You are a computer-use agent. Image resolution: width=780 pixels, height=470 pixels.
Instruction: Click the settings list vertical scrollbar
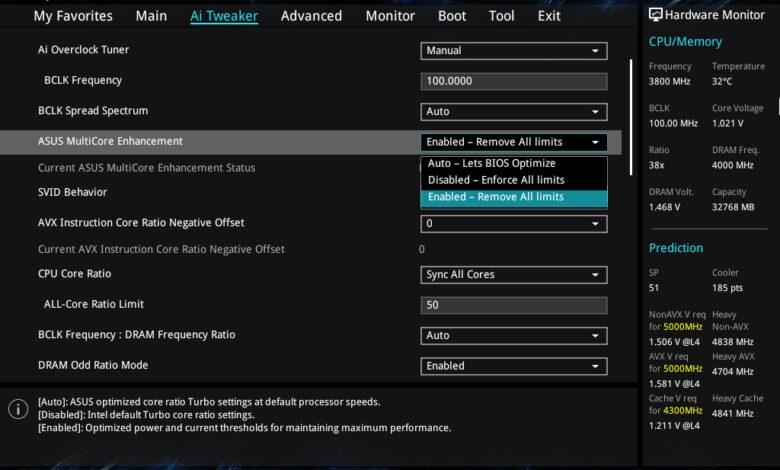pos(631,117)
